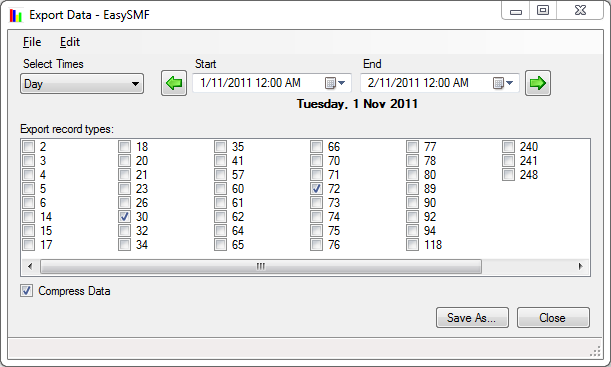Screen dimensions: 611x367
Task: Check record type 73
Action: [x=316, y=203]
